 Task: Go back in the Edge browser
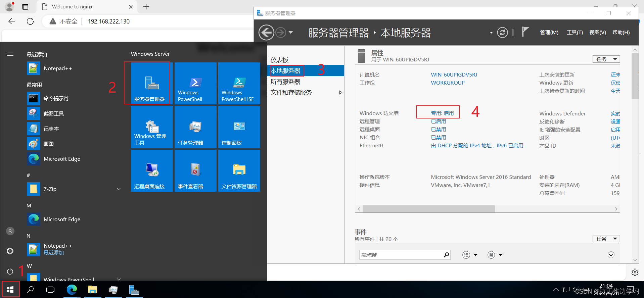point(12,21)
